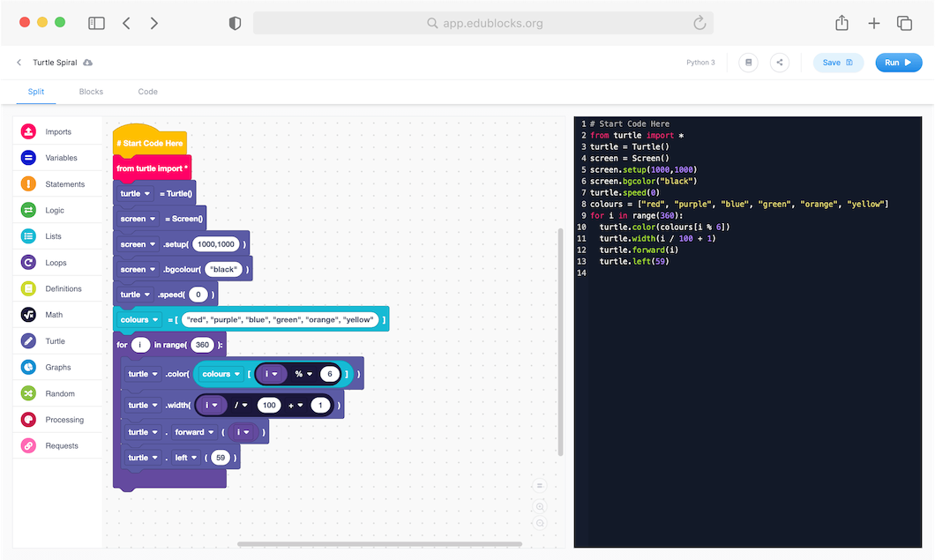This screenshot has height=560, width=935.
Task: Select the Math category icon
Action: [28, 315]
